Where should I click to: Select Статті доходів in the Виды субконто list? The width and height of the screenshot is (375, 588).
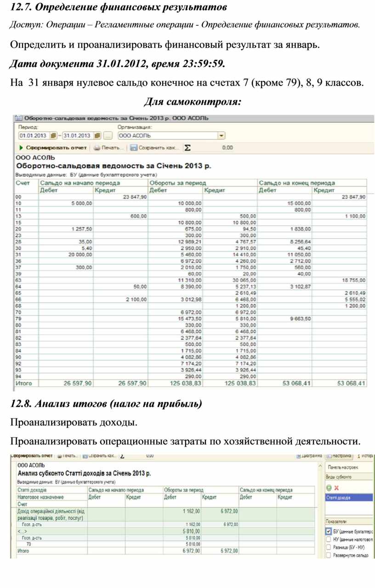350,497
